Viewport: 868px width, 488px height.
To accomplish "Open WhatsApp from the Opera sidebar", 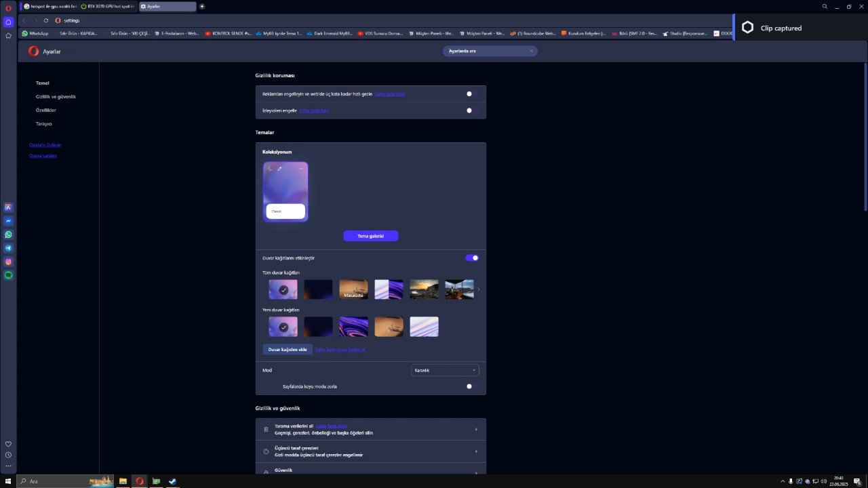I will 8,235.
